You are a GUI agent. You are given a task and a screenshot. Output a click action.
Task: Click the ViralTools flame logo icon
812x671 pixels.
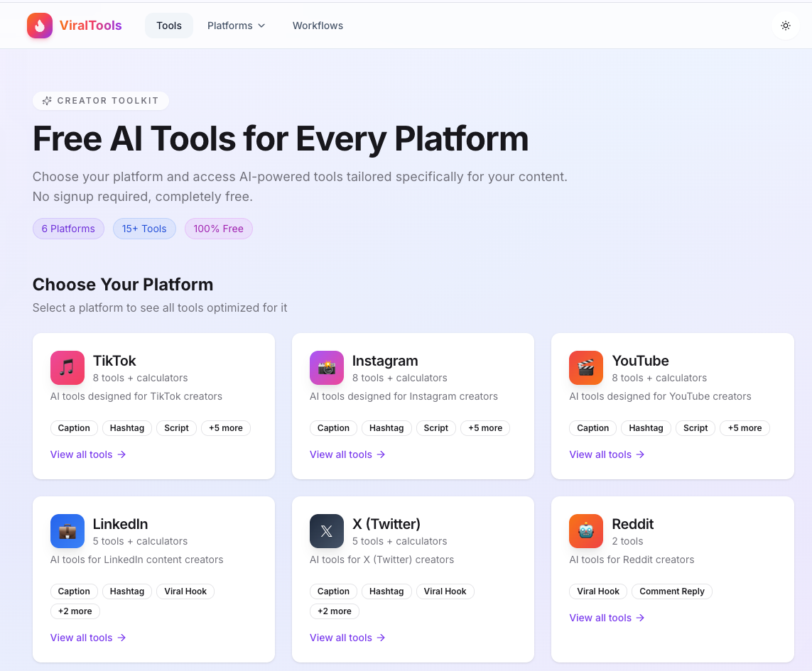click(x=40, y=26)
